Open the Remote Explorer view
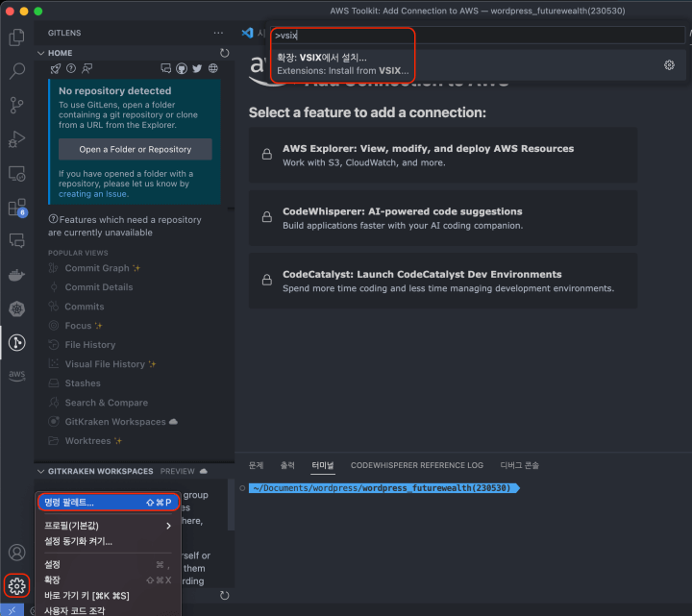The height and width of the screenshot is (616, 692). coord(16,174)
